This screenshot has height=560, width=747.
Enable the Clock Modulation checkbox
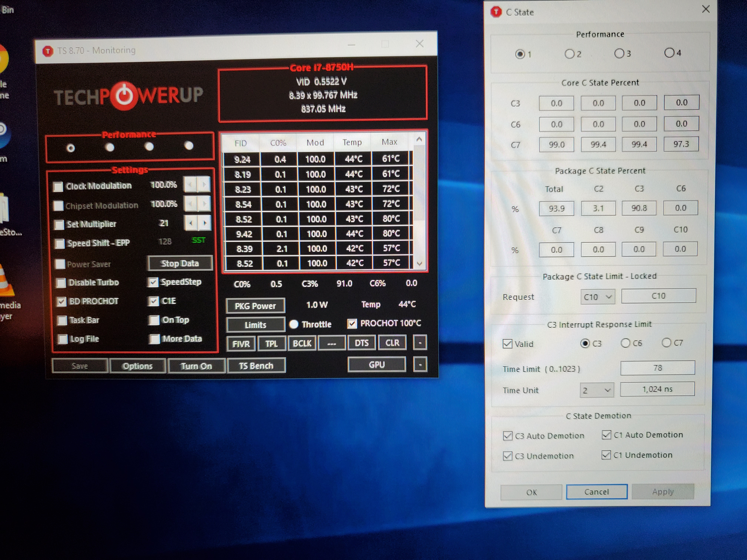click(x=58, y=187)
